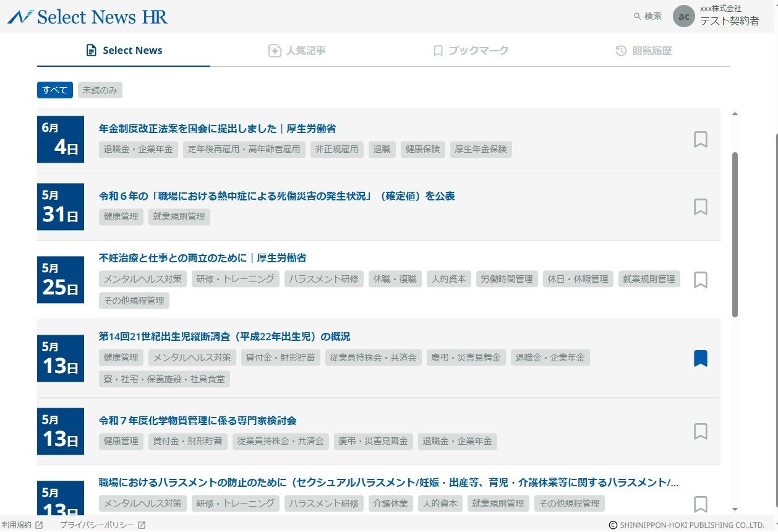Click 労働時間管理 tag
Viewport: 778px width, 532px height.
507,279
